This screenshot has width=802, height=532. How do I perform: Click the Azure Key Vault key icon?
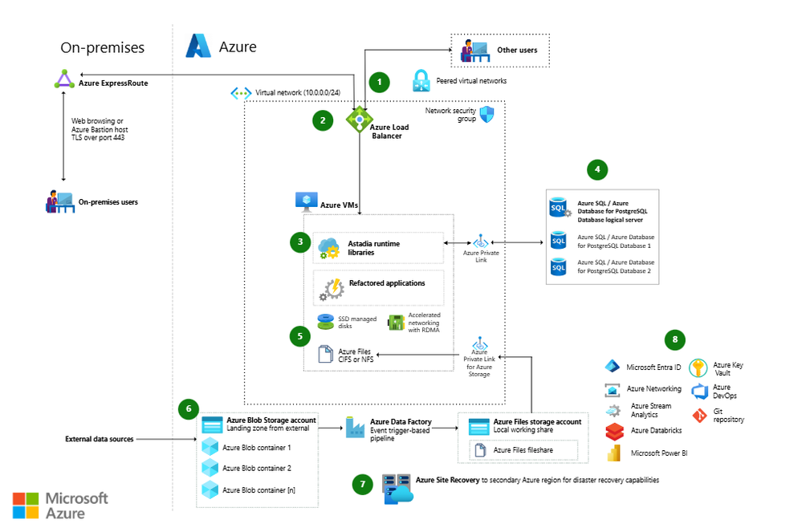pyautogui.click(x=698, y=368)
